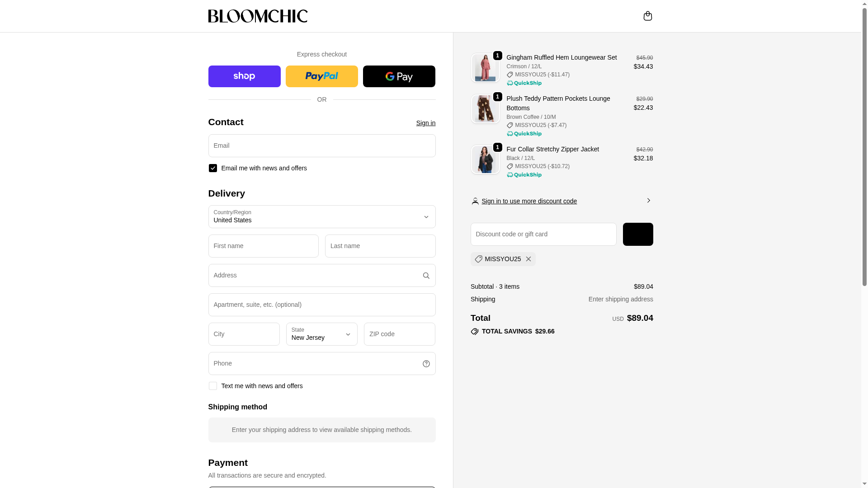Image resolution: width=868 pixels, height=488 pixels.
Task: Enable Text me with news and offers
Action: pyautogui.click(x=212, y=386)
